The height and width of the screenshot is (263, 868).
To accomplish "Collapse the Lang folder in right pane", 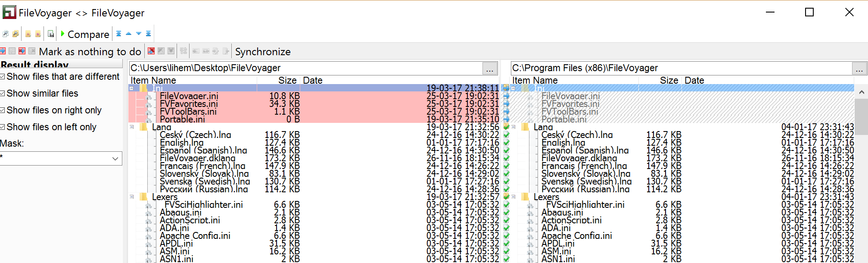I will (513, 127).
